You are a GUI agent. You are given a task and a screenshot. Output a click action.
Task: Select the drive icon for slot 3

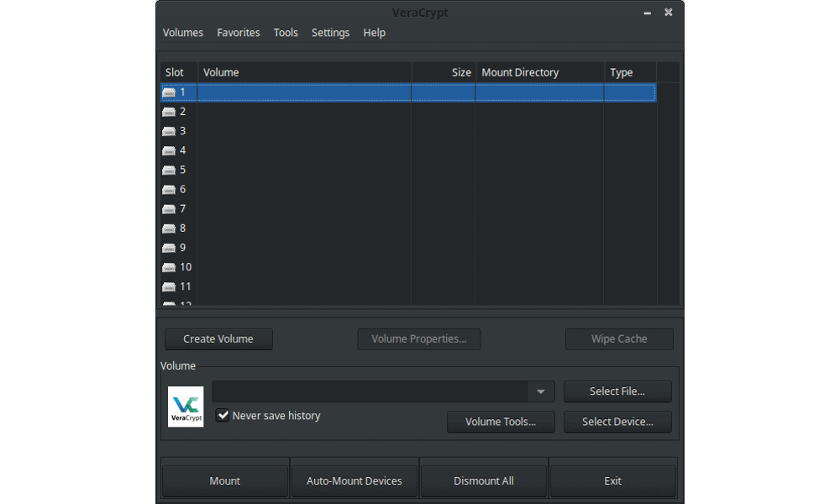point(169,131)
